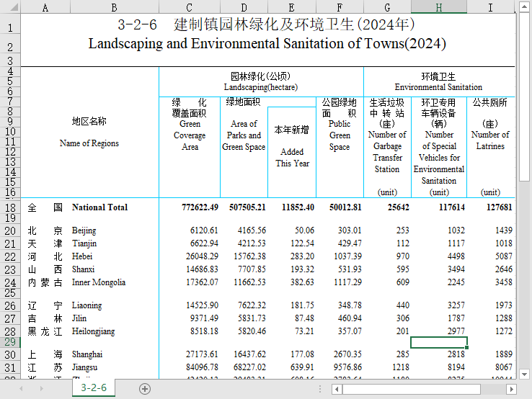The width and height of the screenshot is (532, 399).
Task: Click the horizontal scrollbar thumb
Action: [x=411, y=389]
